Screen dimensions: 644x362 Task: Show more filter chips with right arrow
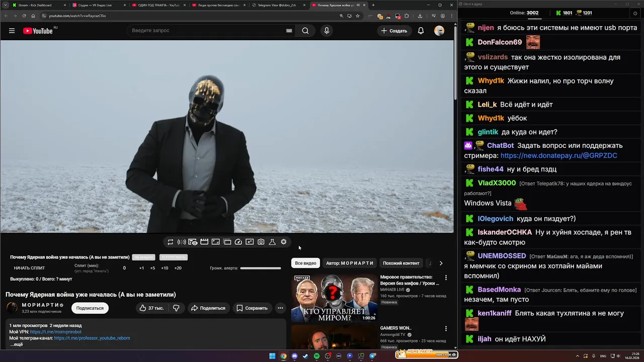[441, 263]
